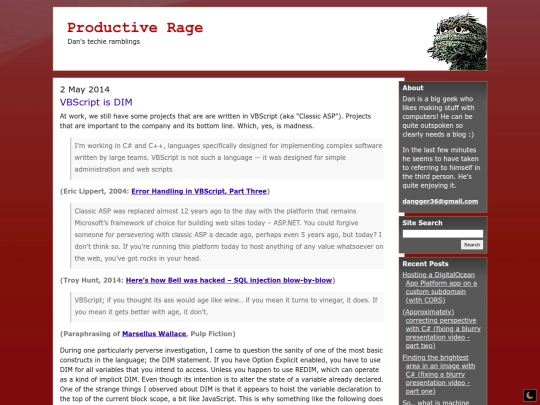Email dangger36@gmail.com from the About box

(x=440, y=201)
